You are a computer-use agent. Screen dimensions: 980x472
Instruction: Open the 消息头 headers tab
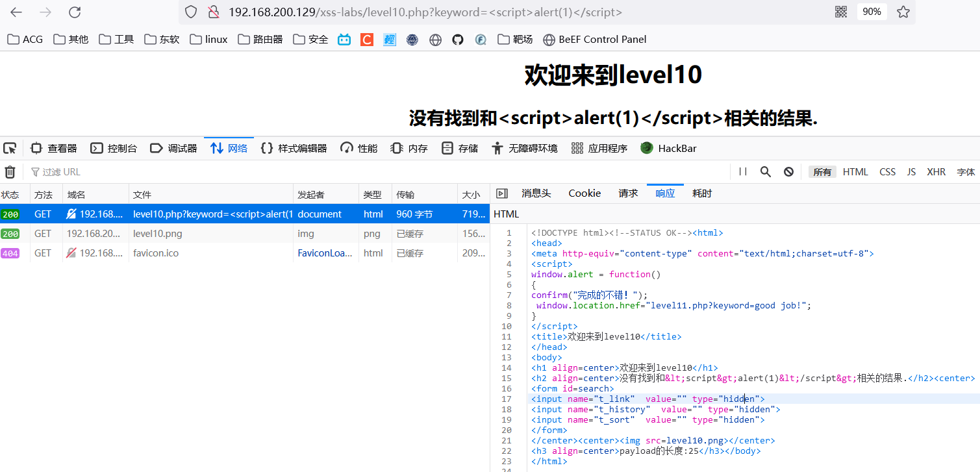tap(536, 193)
